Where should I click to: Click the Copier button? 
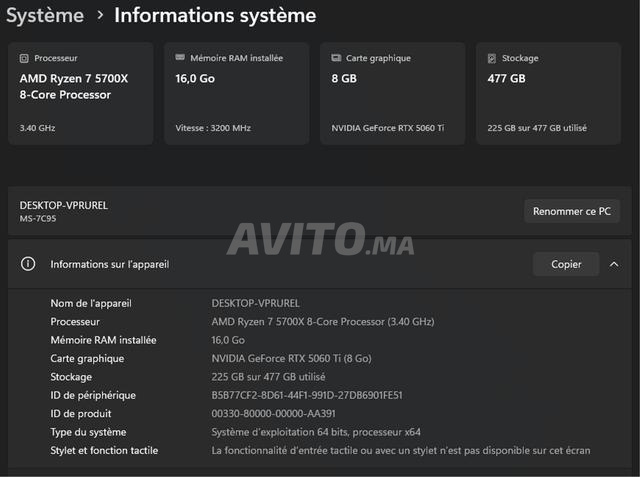click(x=566, y=264)
